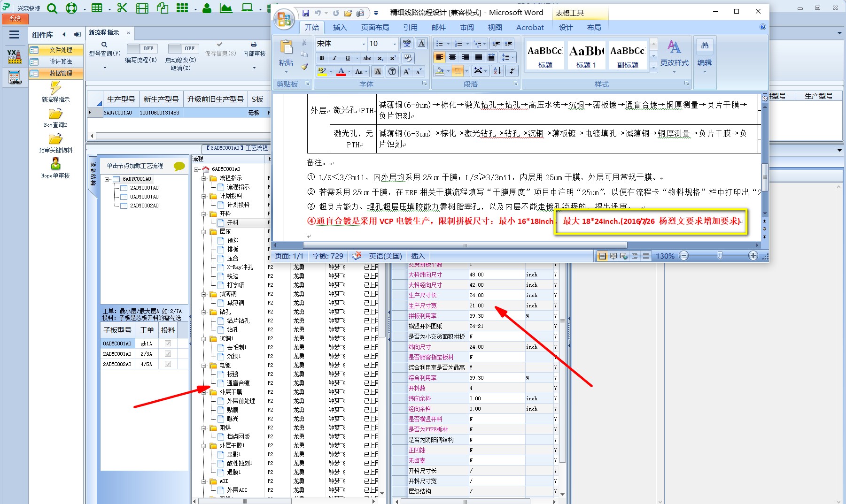The image size is (846, 504).
Task: Click the 文件处理 component category
Action: tap(56, 50)
